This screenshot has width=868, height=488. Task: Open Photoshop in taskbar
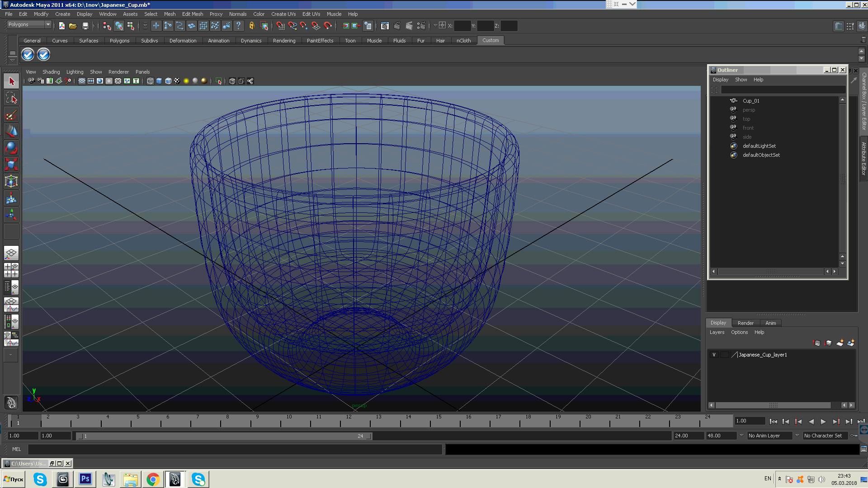[85, 479]
